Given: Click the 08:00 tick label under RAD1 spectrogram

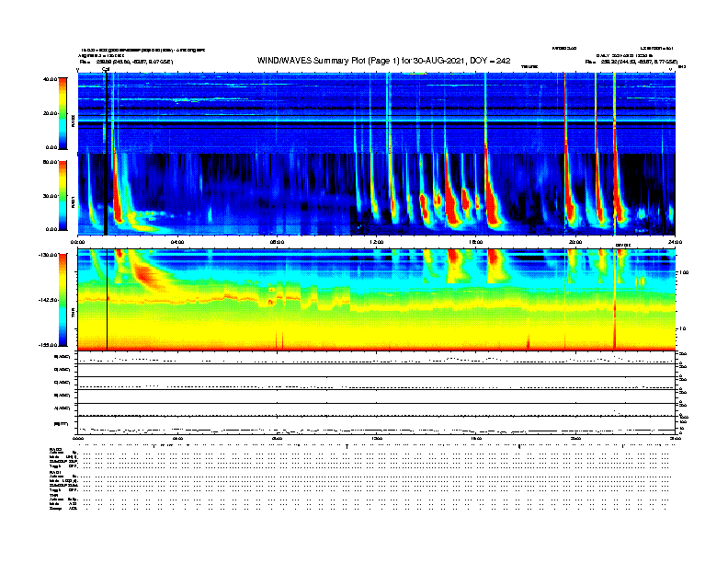Looking at the screenshot, I should pyautogui.click(x=277, y=242).
